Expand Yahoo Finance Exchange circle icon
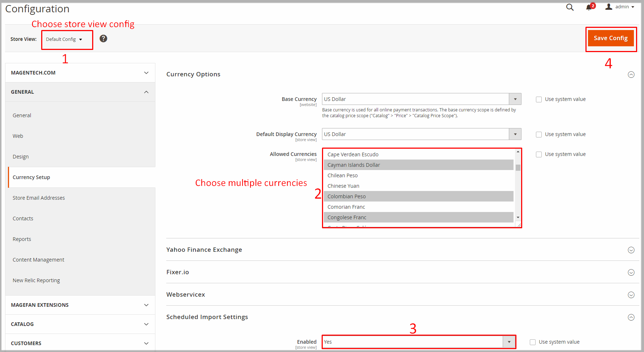The height and width of the screenshot is (352, 644). [x=631, y=250]
